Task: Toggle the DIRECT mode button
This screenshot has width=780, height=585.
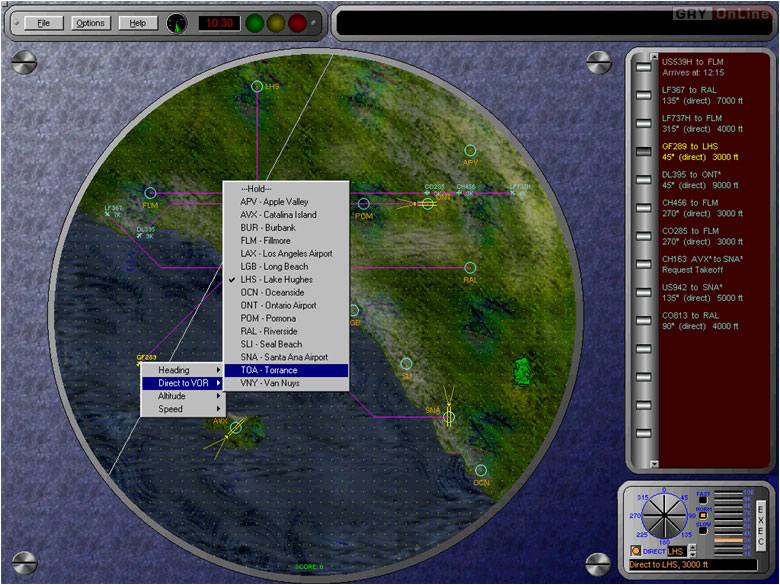Action: tap(635, 551)
